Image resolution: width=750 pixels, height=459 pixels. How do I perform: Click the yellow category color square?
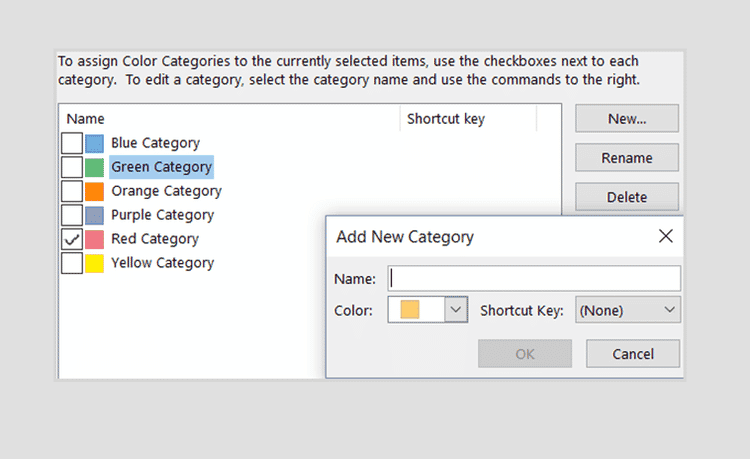pos(95,263)
